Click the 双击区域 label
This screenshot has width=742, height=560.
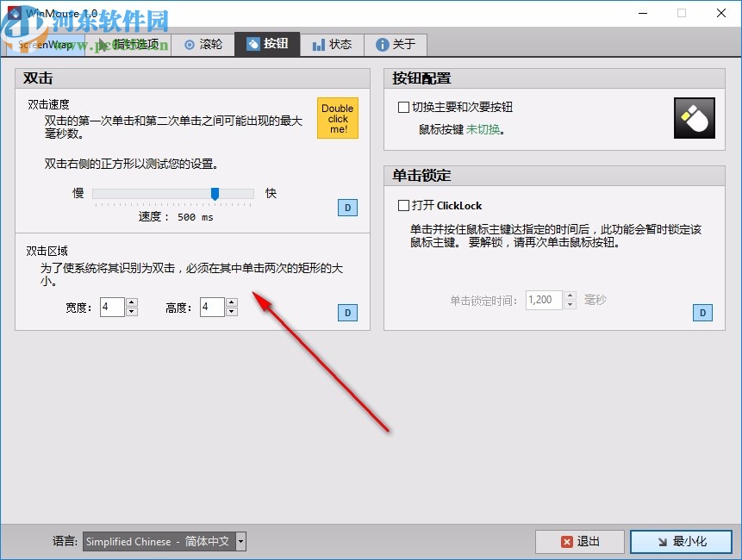(x=47, y=252)
